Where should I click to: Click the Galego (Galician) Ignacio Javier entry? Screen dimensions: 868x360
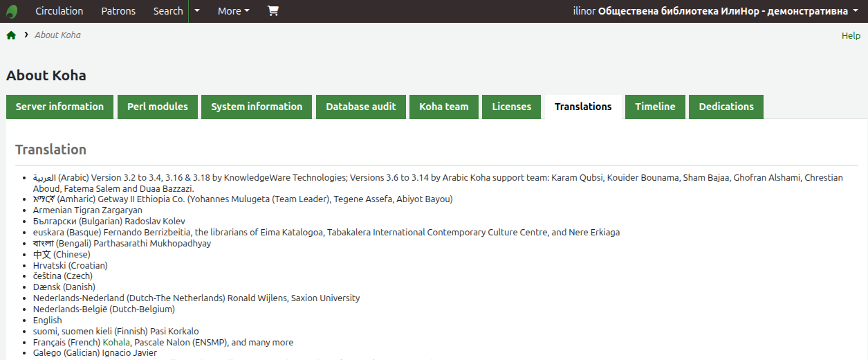click(x=95, y=352)
